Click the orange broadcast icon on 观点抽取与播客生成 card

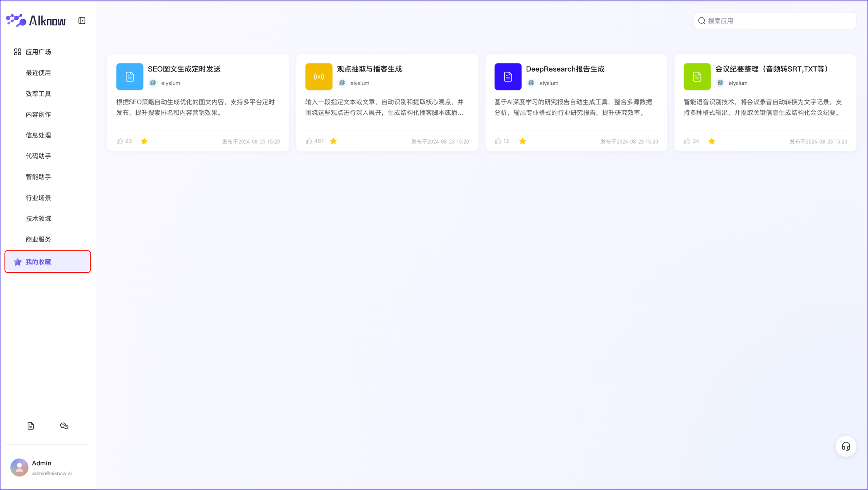click(x=319, y=77)
